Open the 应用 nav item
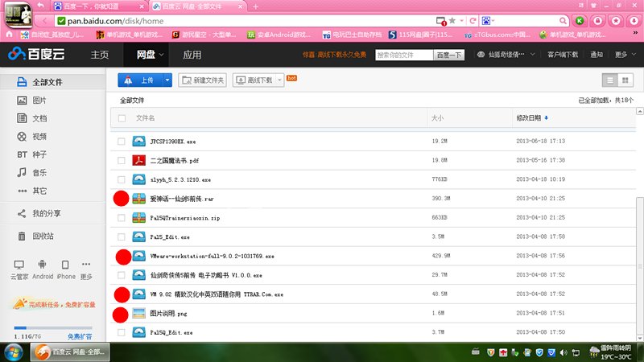 point(192,55)
